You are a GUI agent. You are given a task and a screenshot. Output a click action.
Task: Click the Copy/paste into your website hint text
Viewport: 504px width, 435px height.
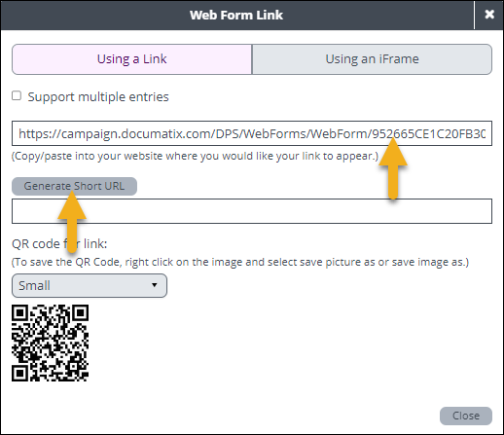pos(195,156)
